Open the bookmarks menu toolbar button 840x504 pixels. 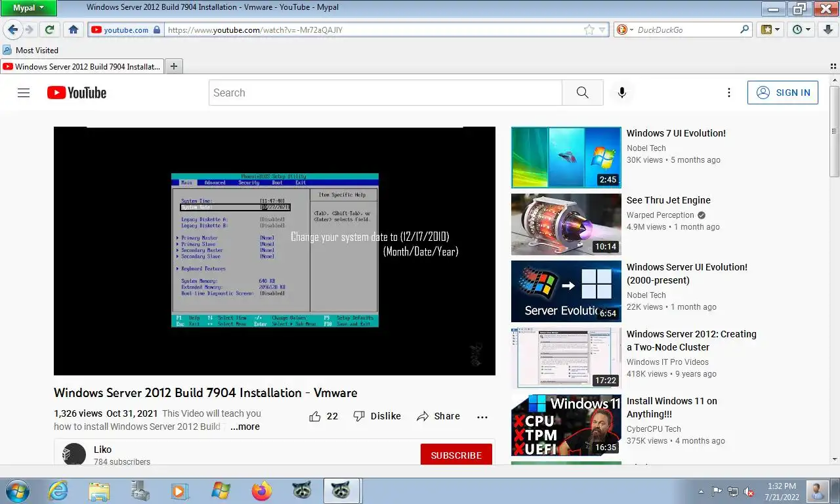[770, 30]
